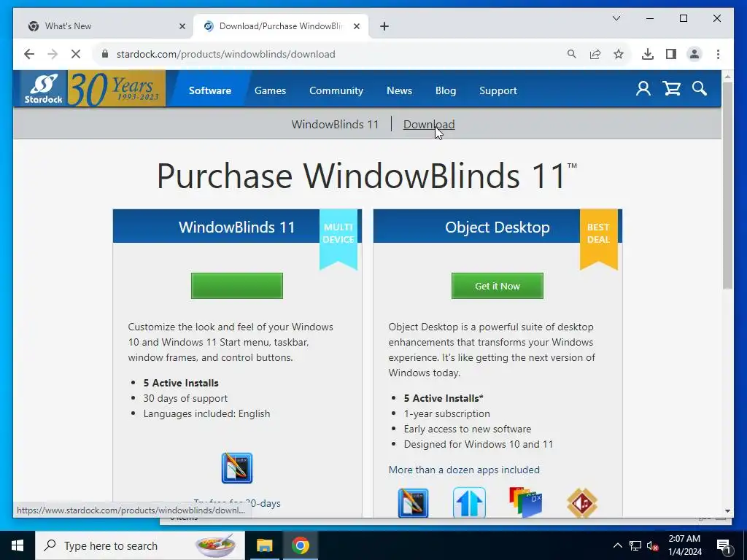Image resolution: width=747 pixels, height=560 pixels.
Task: Open the account user icon
Action: pyautogui.click(x=643, y=88)
